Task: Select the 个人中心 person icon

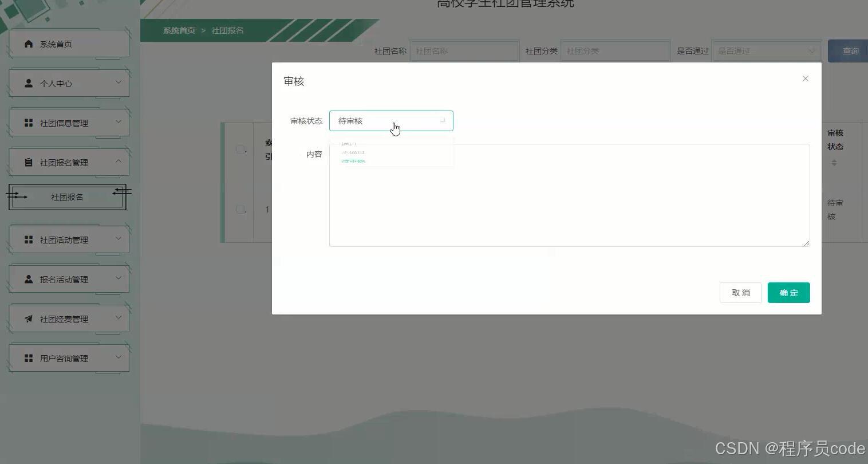Action: (x=29, y=83)
